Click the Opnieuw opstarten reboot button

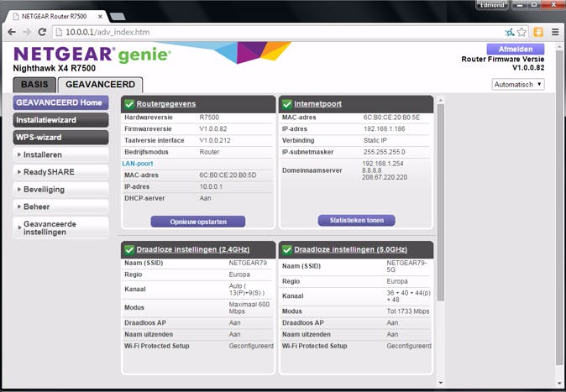pyautogui.click(x=198, y=222)
